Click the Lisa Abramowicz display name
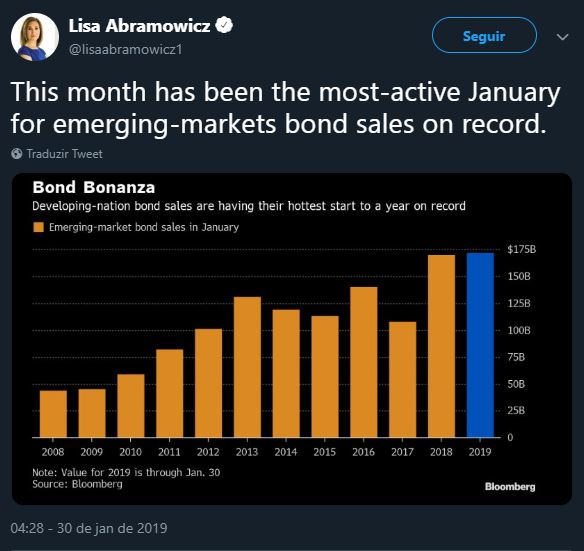Screen dimensions: 584x551 (x=139, y=26)
